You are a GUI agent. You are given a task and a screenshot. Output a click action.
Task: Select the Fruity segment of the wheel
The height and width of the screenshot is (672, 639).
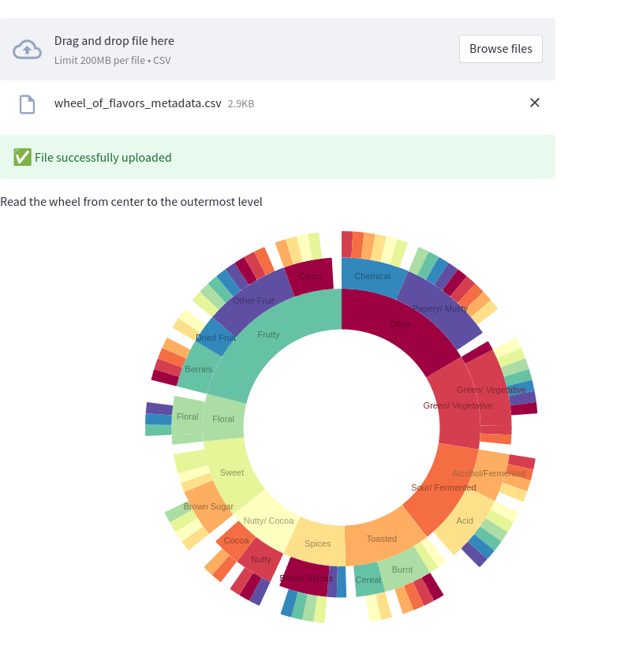[268, 334]
